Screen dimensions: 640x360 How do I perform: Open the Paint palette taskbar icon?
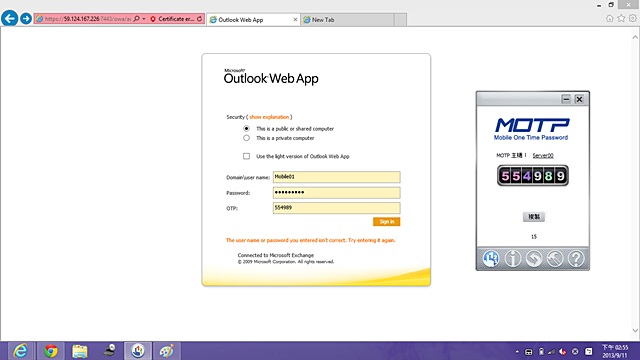pos(167,351)
